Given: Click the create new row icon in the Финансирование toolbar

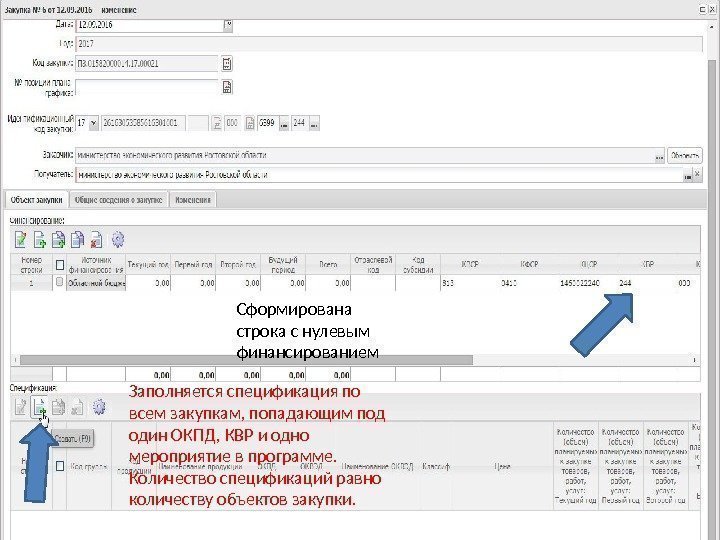Looking at the screenshot, I should pyautogui.click(x=40, y=239).
